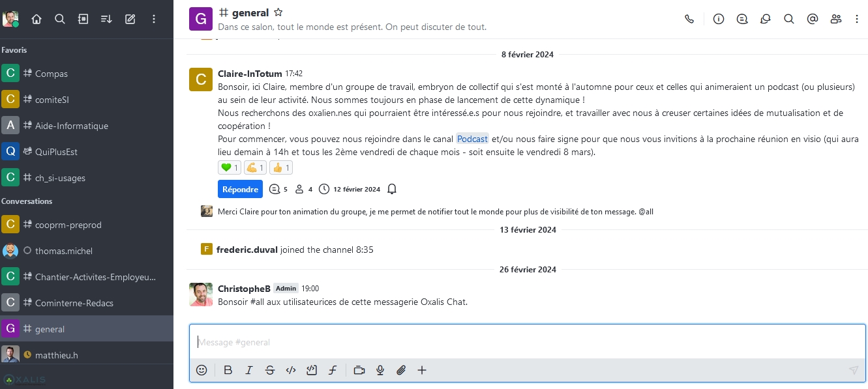
Task: Select the Aide-Informatique channel in sidebar
Action: tap(72, 126)
